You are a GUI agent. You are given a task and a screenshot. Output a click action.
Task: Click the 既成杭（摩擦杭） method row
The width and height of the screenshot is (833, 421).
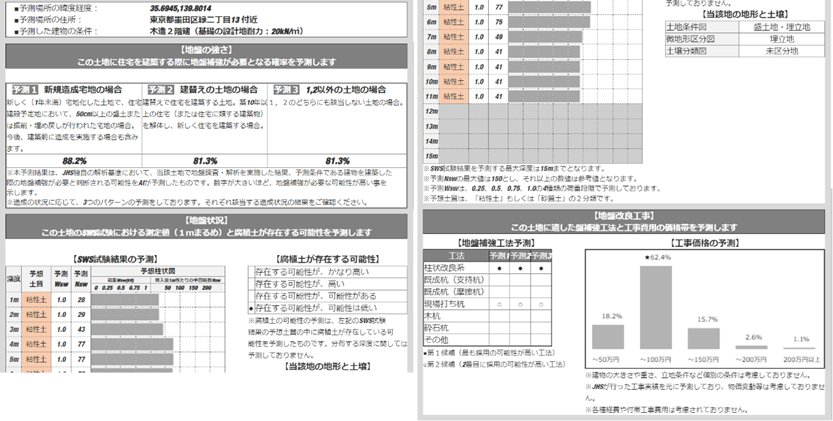[x=487, y=292]
